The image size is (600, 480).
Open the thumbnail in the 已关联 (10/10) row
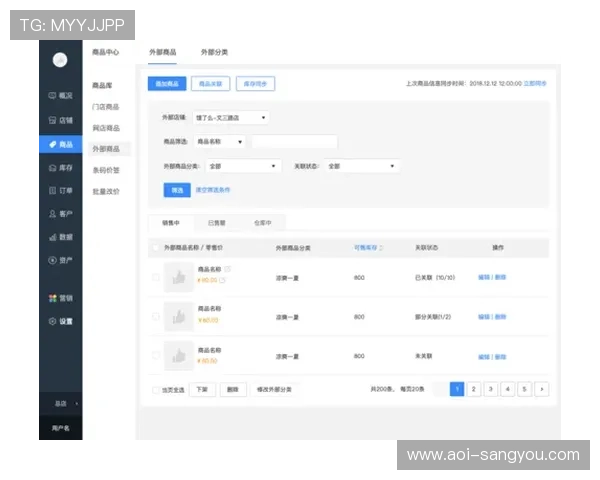point(179,277)
